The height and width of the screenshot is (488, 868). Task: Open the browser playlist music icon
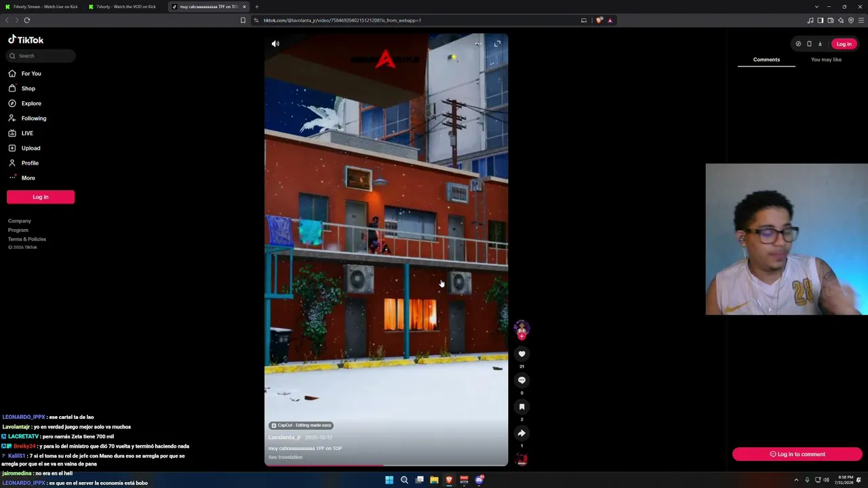click(810, 20)
